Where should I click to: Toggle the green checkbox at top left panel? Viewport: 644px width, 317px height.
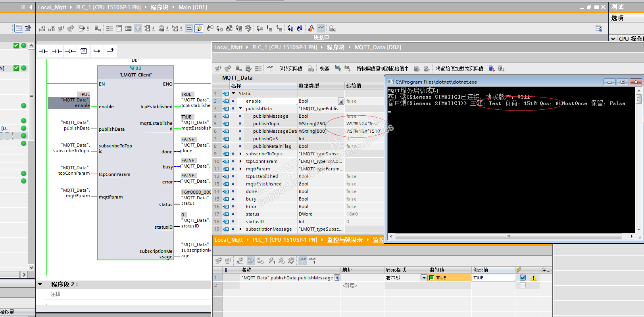pos(16,46)
